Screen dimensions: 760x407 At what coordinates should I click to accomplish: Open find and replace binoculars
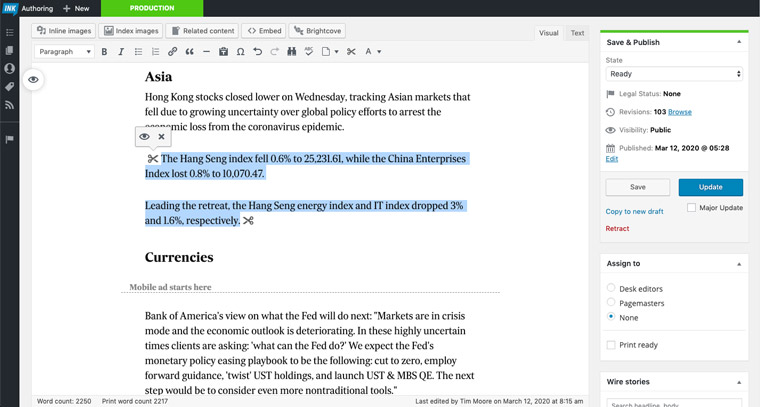[x=291, y=51]
